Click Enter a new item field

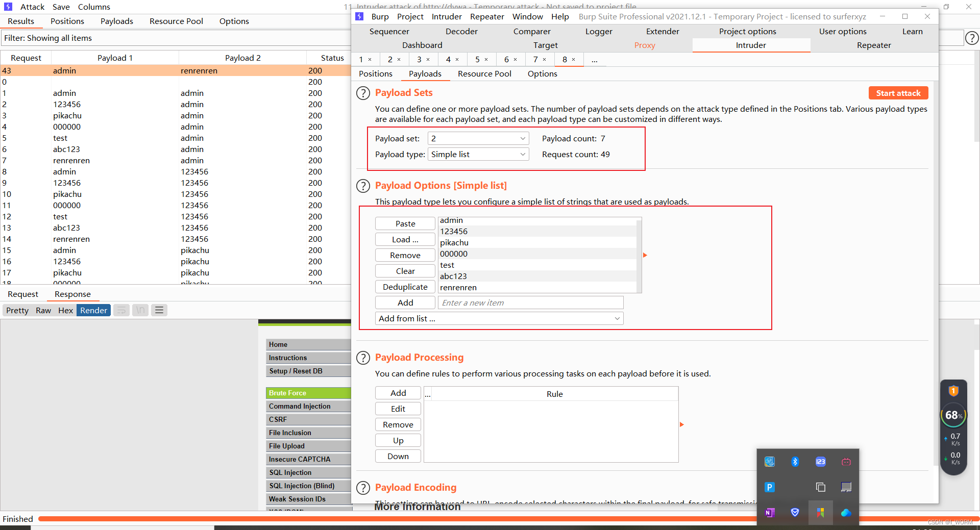click(531, 302)
